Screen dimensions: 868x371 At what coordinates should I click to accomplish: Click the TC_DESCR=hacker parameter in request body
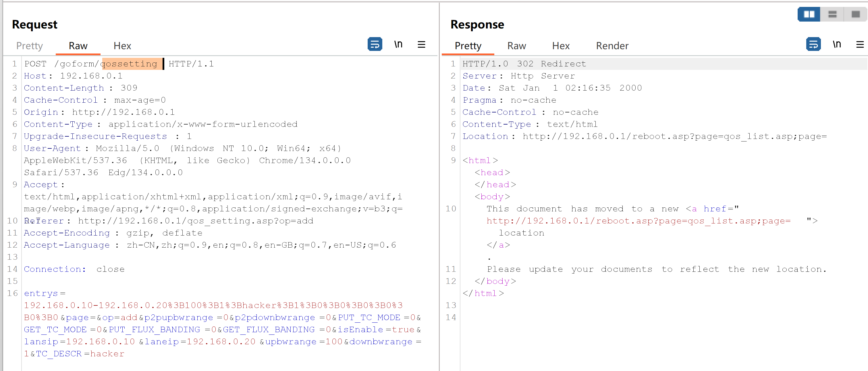[x=80, y=354]
